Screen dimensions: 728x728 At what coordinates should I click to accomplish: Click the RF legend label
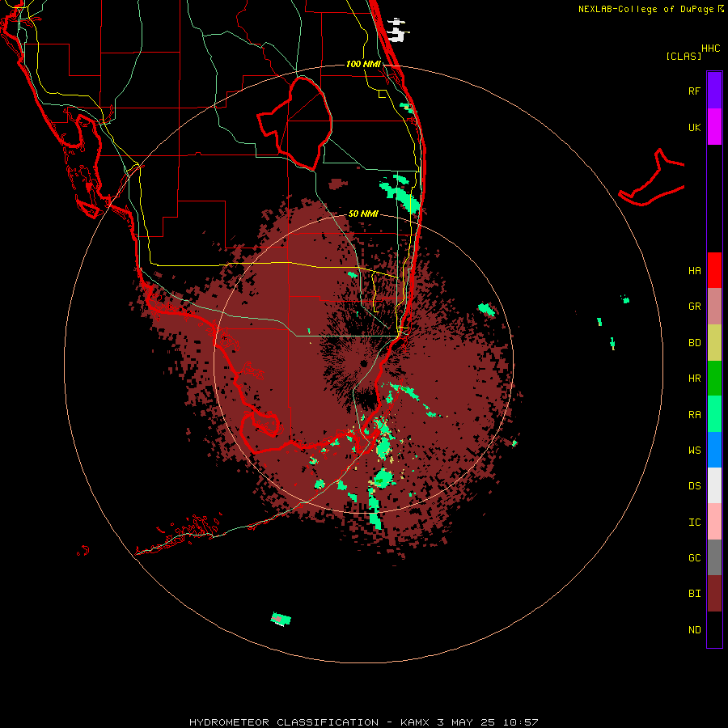pyautogui.click(x=695, y=91)
